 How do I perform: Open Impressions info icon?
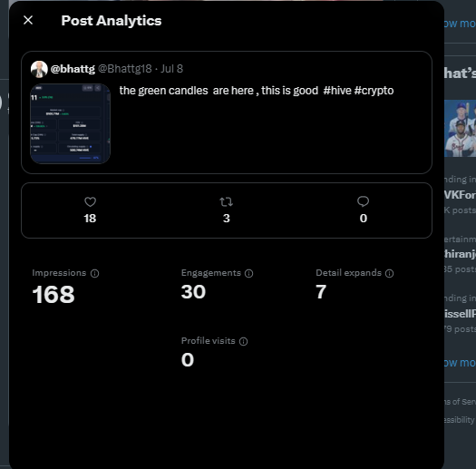click(94, 273)
